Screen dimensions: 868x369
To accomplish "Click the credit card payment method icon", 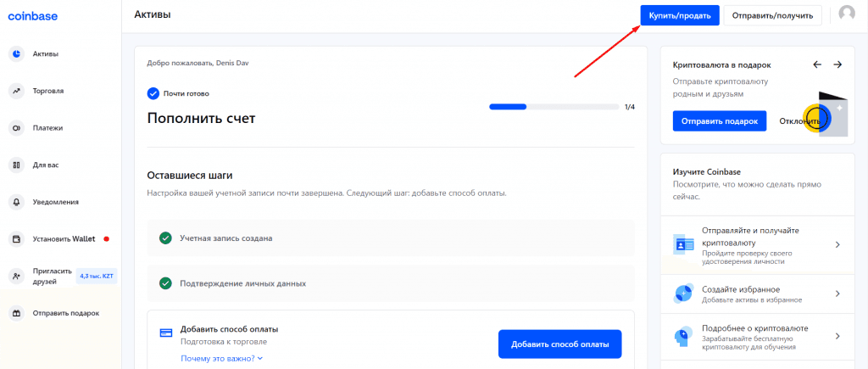I will [x=166, y=333].
